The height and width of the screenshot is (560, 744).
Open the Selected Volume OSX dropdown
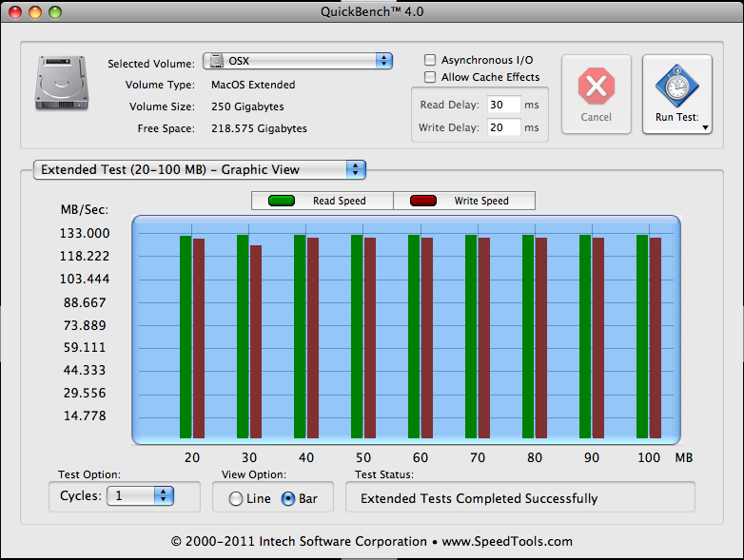tap(298, 61)
